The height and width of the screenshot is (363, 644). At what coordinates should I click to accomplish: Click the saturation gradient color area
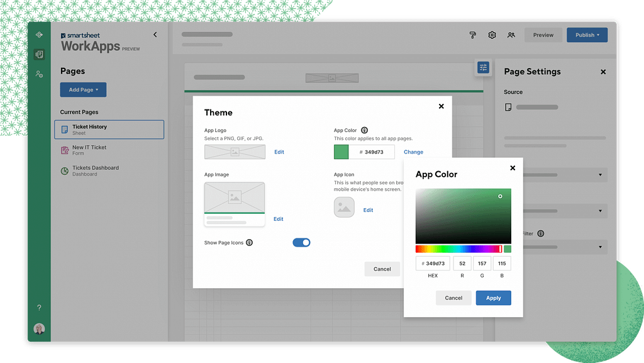tap(464, 216)
